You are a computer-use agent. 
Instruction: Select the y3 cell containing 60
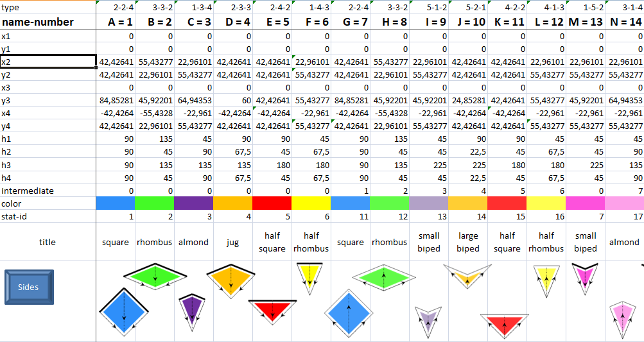pyautogui.click(x=233, y=101)
